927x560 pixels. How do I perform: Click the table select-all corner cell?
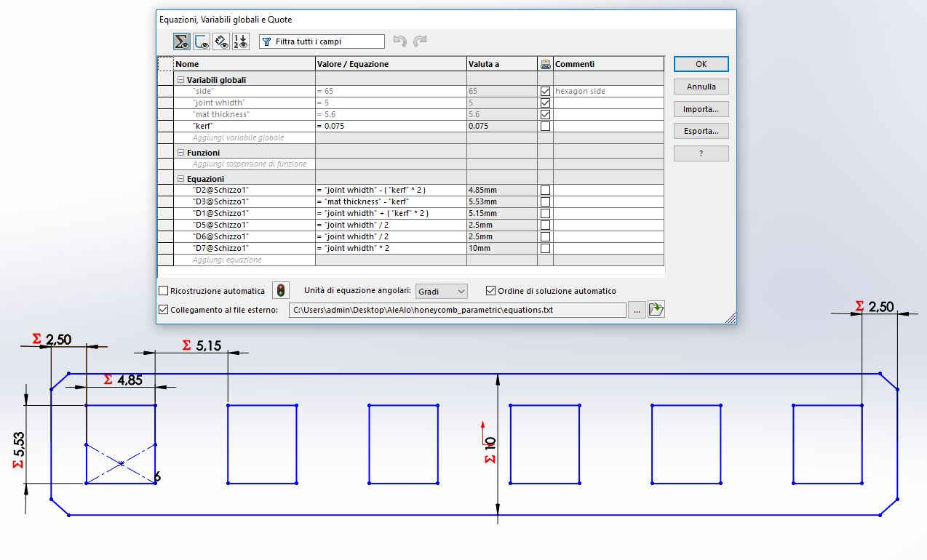[165, 64]
